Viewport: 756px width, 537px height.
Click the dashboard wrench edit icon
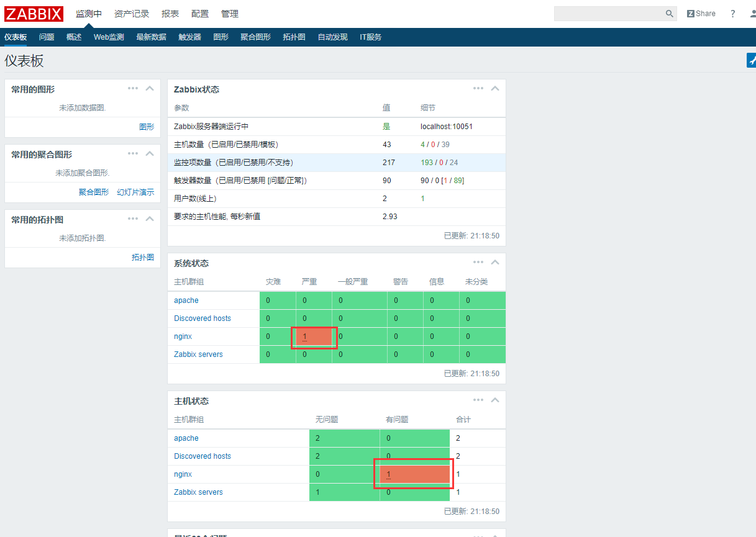click(x=752, y=60)
